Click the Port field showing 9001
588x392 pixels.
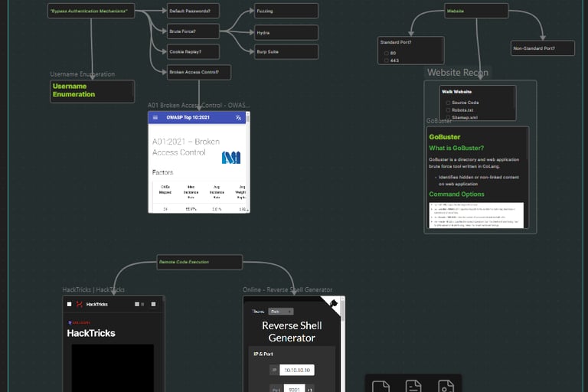pos(294,389)
